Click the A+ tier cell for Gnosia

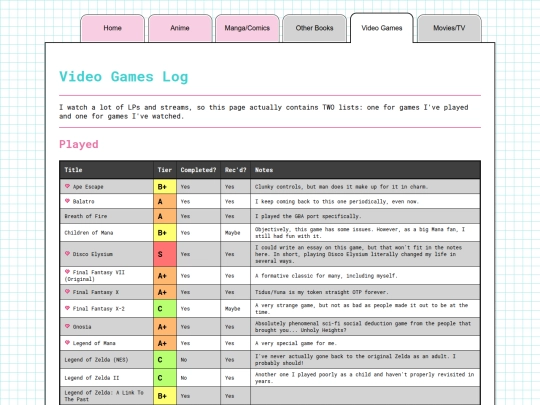pos(165,327)
